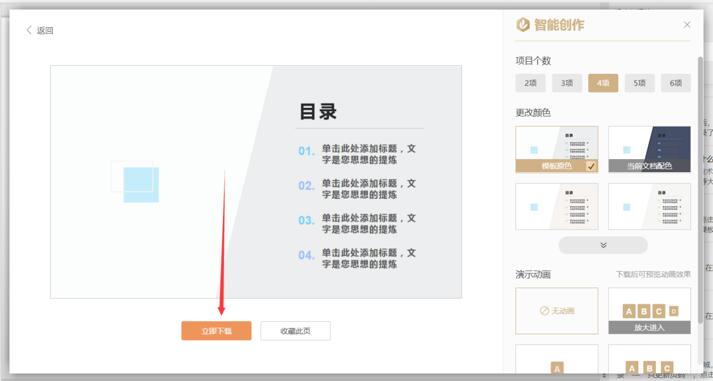Click the 演示动画 section label
The height and width of the screenshot is (381, 713).
533,274
